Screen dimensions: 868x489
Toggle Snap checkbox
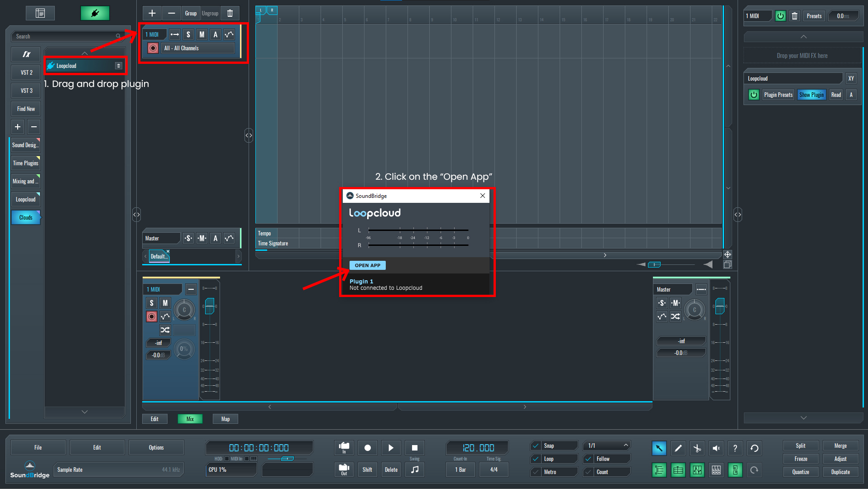click(x=536, y=446)
